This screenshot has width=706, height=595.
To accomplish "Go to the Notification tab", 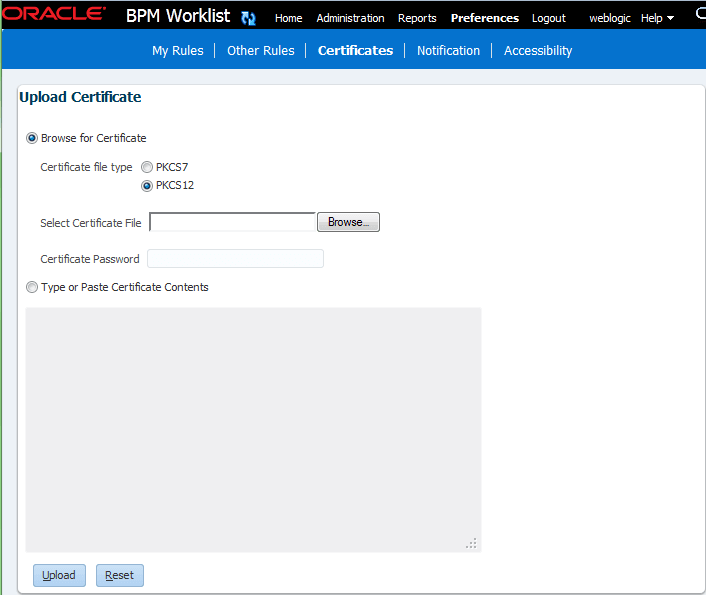I will click(x=448, y=50).
